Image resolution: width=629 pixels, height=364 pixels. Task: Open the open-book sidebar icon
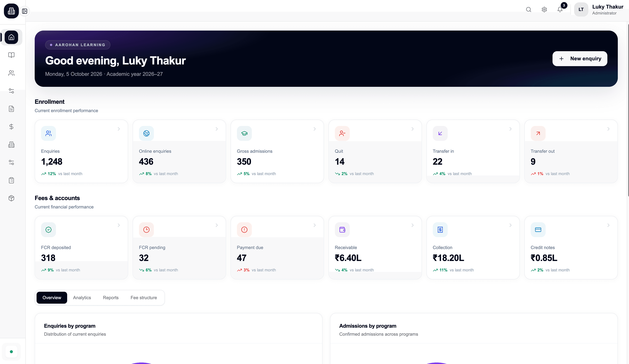(x=11, y=55)
